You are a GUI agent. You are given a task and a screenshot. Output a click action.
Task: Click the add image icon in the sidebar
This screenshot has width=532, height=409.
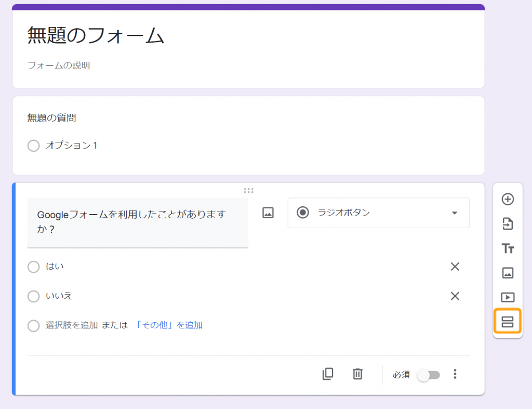pos(508,273)
